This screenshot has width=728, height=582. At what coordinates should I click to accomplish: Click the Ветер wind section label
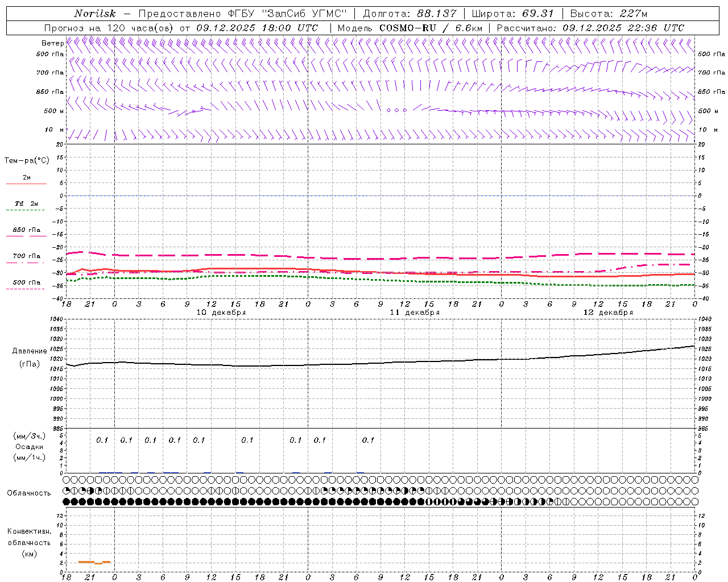(x=52, y=43)
